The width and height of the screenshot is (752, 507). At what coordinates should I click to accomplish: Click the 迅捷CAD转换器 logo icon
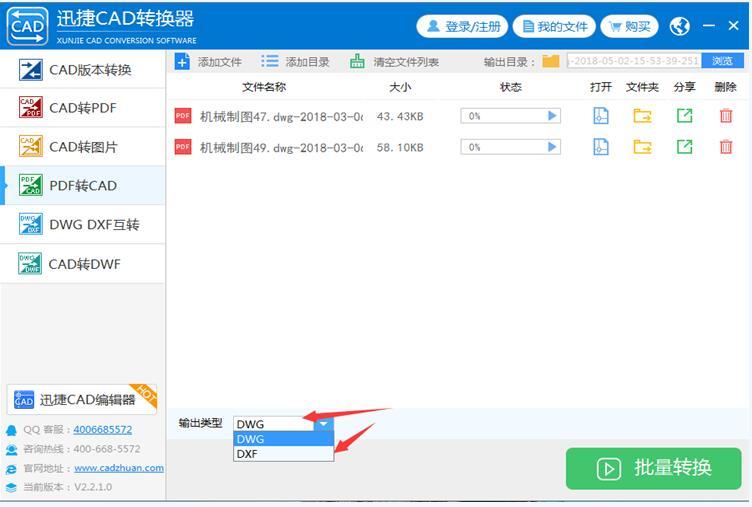point(27,26)
